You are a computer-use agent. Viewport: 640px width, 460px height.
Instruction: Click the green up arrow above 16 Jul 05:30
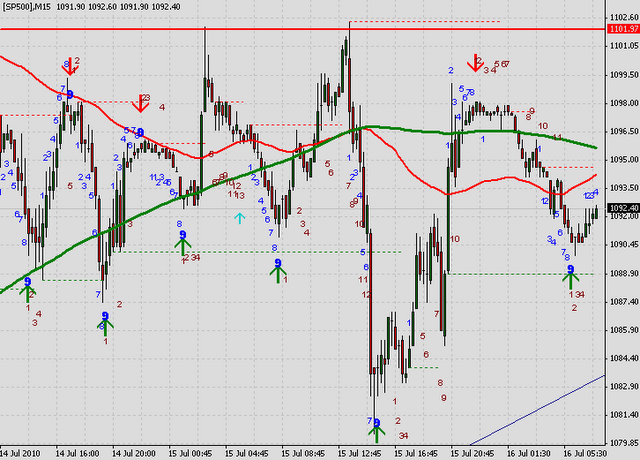coord(570,279)
